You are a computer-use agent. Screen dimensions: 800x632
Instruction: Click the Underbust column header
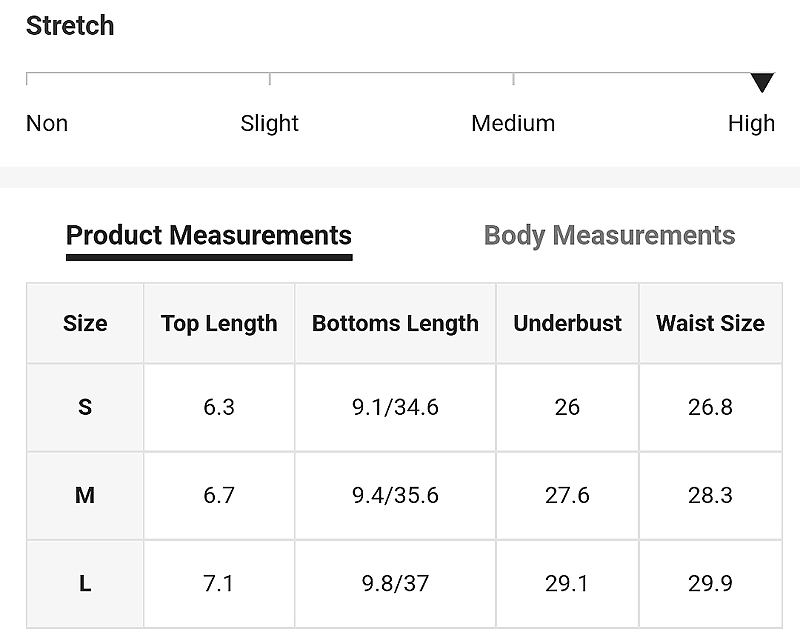567,323
